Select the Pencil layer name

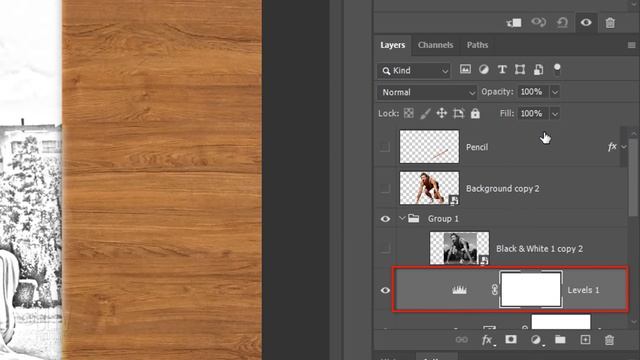pyautogui.click(x=477, y=147)
